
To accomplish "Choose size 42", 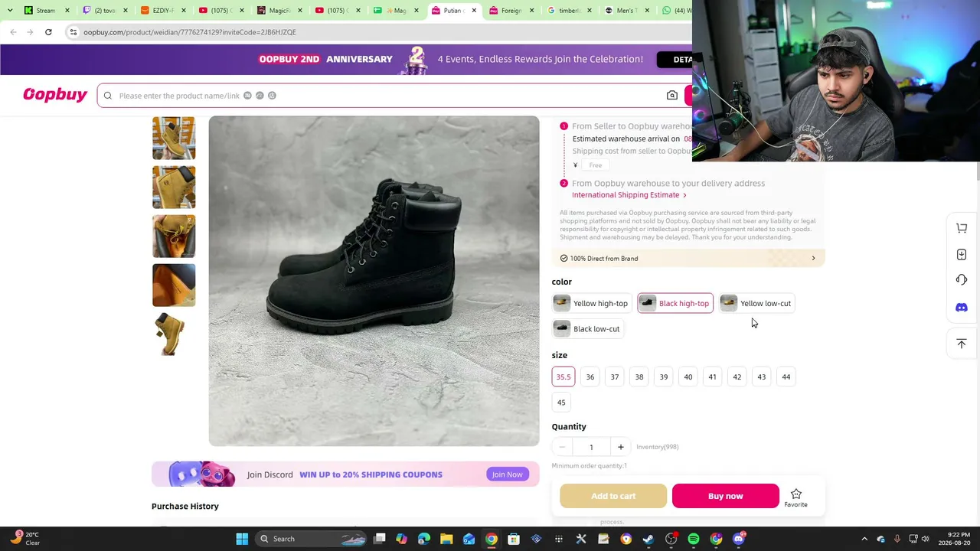I will click(737, 377).
